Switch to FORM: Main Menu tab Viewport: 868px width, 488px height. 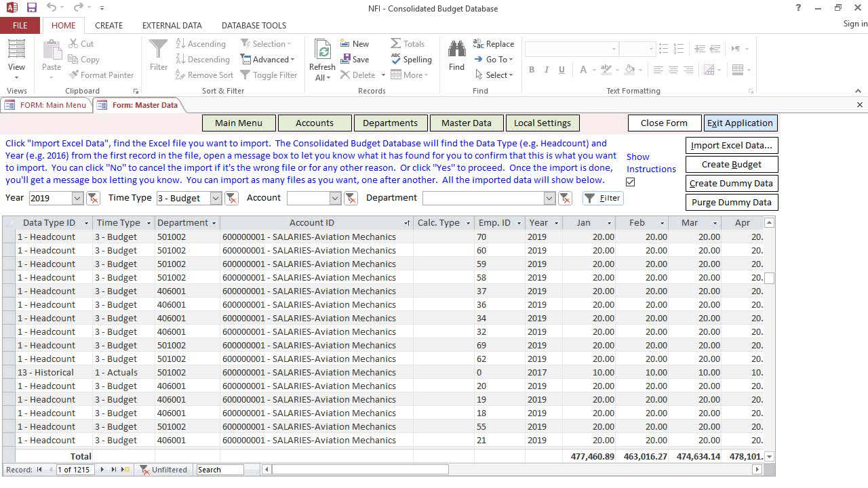point(46,105)
